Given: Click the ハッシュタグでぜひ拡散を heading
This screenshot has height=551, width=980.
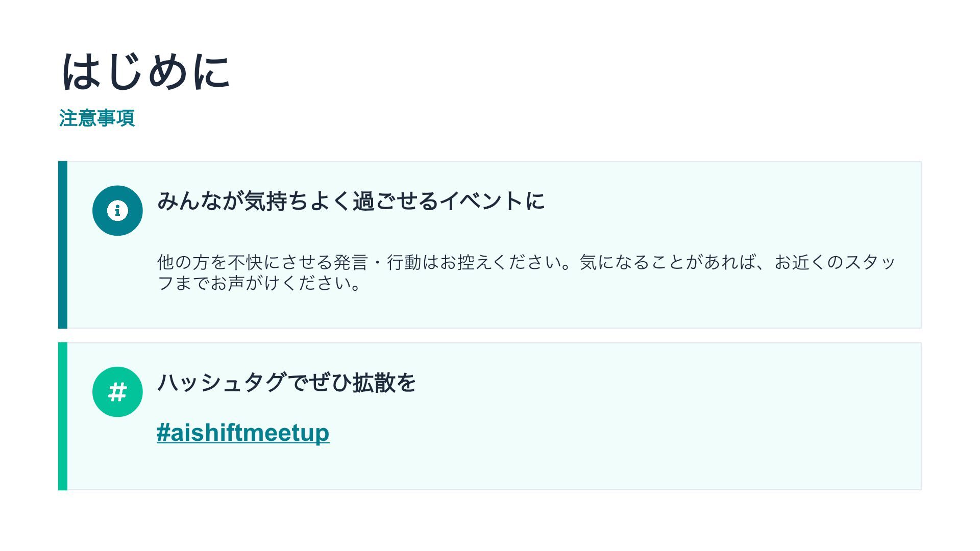Looking at the screenshot, I should point(286,382).
